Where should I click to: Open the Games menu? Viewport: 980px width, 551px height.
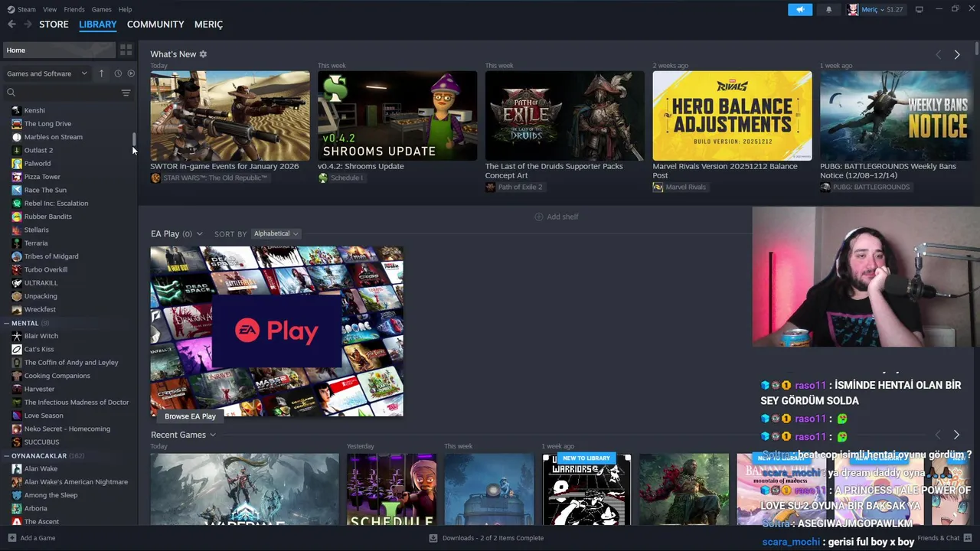coord(101,9)
